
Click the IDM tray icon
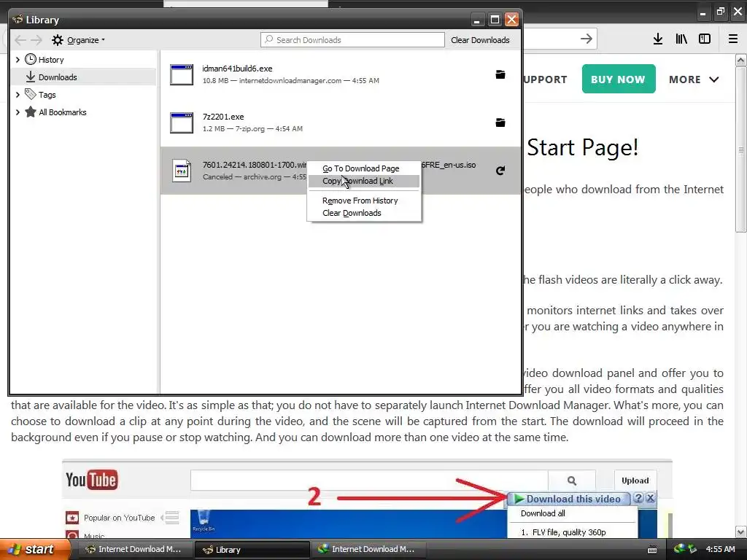(x=679, y=549)
